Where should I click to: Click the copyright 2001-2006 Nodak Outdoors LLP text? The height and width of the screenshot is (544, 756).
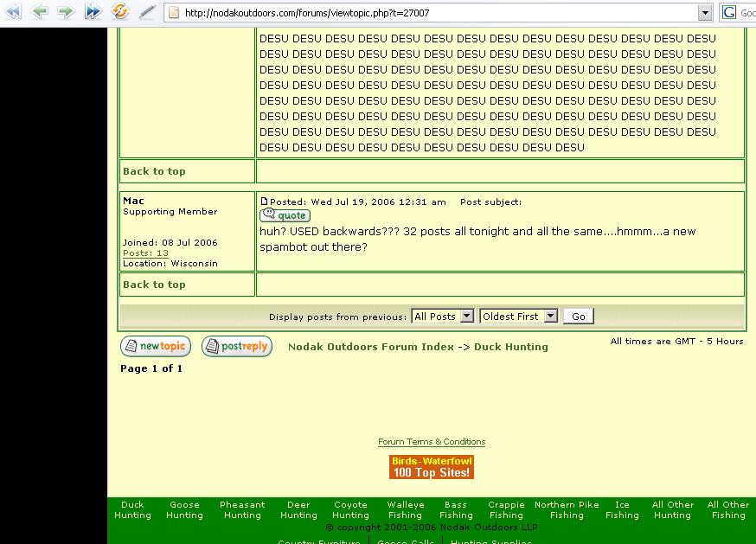[x=432, y=527]
